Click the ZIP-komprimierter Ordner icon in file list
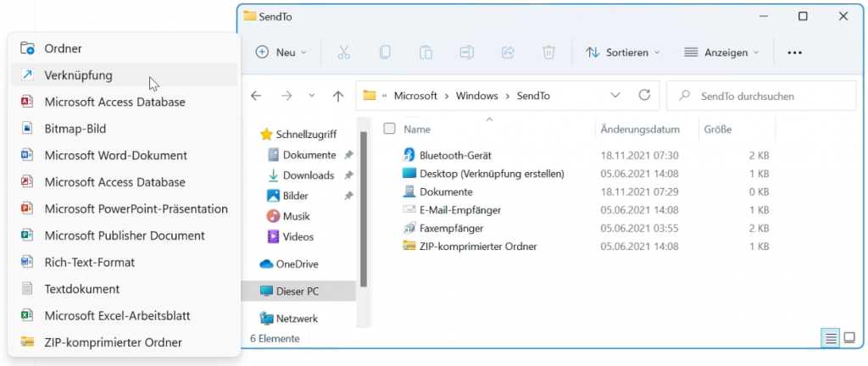 [x=409, y=246]
